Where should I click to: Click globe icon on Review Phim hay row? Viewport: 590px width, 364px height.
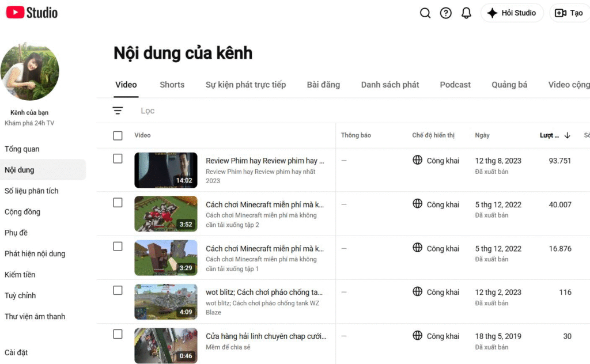click(417, 160)
